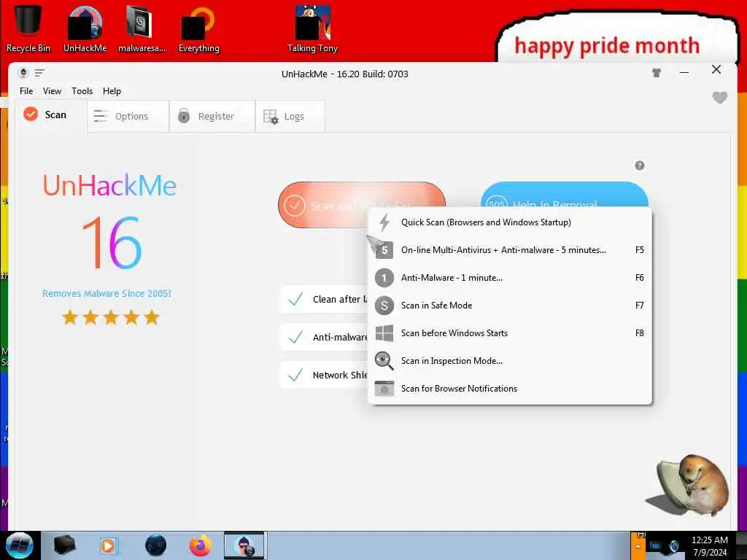Click the S icon for Safe Mode scan
Viewport: 747px width, 560px height.
384,306
